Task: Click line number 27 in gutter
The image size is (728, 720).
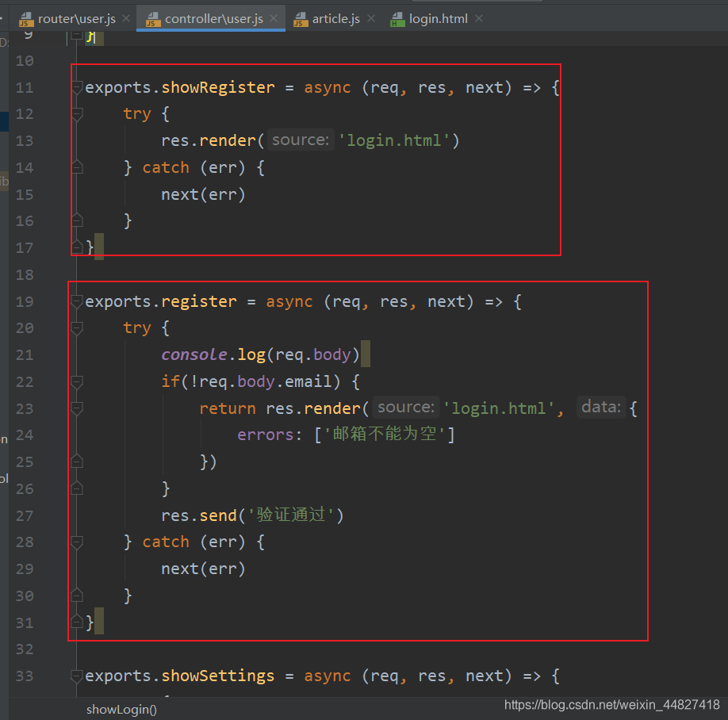Action: click(x=25, y=515)
